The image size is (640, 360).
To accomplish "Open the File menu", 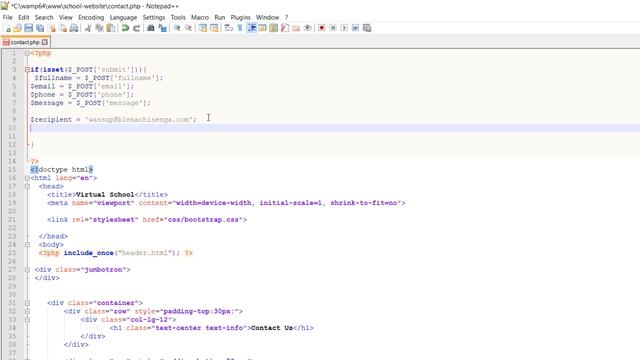I will point(7,17).
